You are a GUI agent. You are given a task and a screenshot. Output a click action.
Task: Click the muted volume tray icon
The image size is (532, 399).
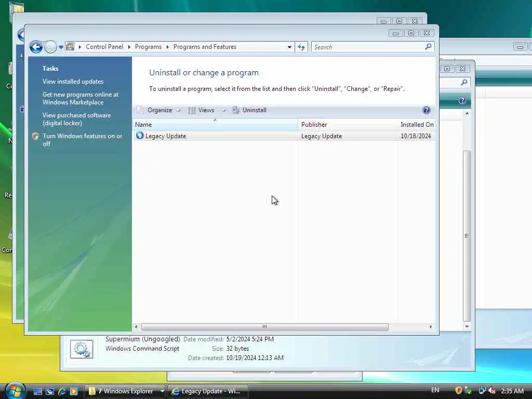click(x=491, y=391)
